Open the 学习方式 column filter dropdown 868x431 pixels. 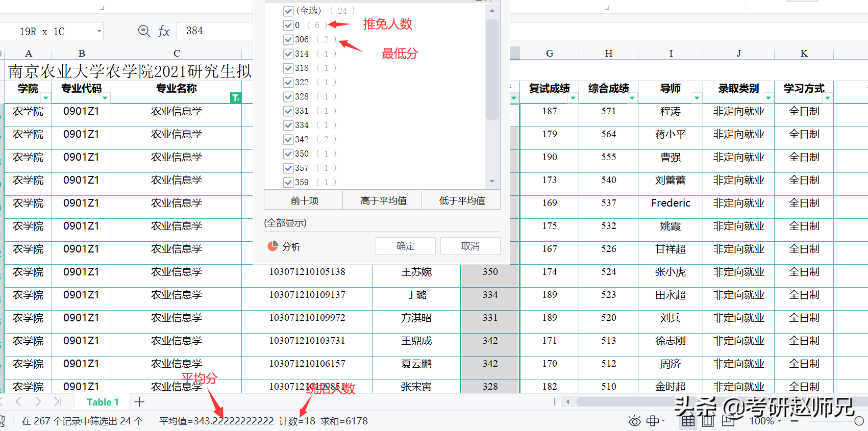828,98
